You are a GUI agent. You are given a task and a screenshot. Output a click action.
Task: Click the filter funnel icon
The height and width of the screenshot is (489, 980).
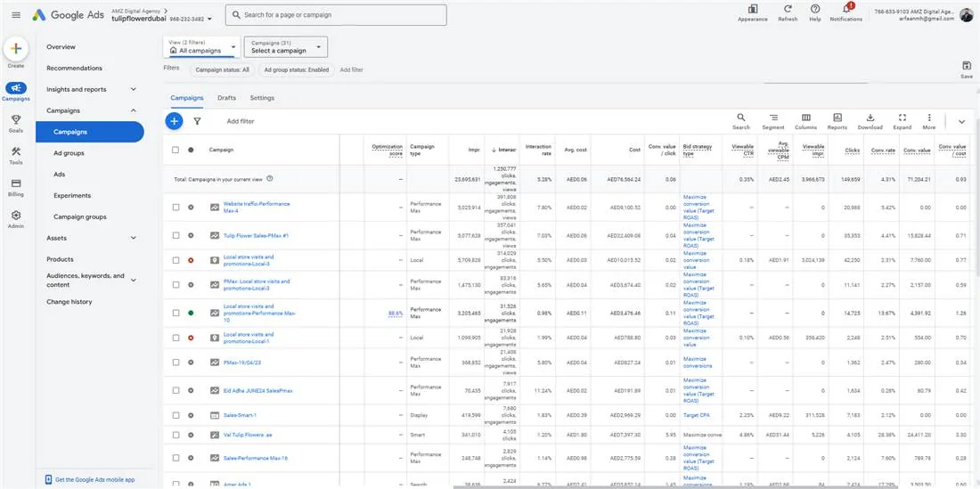[197, 121]
